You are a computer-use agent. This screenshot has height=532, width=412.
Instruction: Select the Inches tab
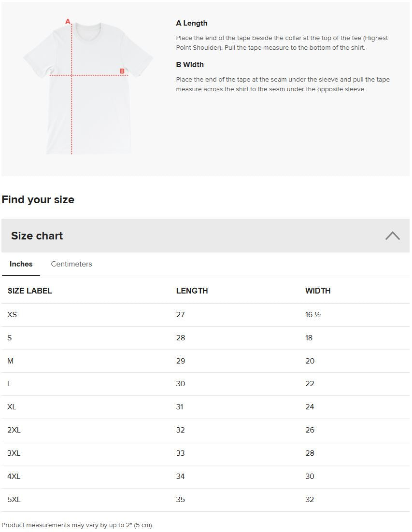click(21, 264)
